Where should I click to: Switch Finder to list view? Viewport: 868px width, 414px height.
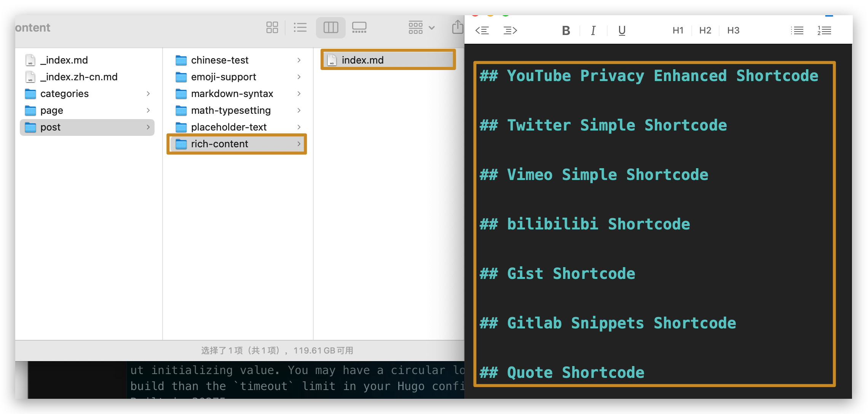point(300,27)
